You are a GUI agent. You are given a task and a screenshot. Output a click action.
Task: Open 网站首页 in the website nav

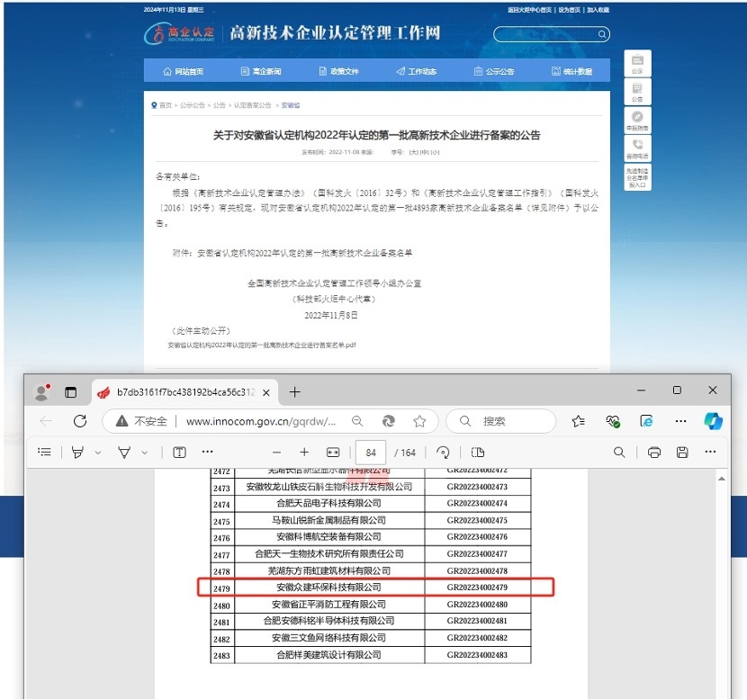[184, 71]
